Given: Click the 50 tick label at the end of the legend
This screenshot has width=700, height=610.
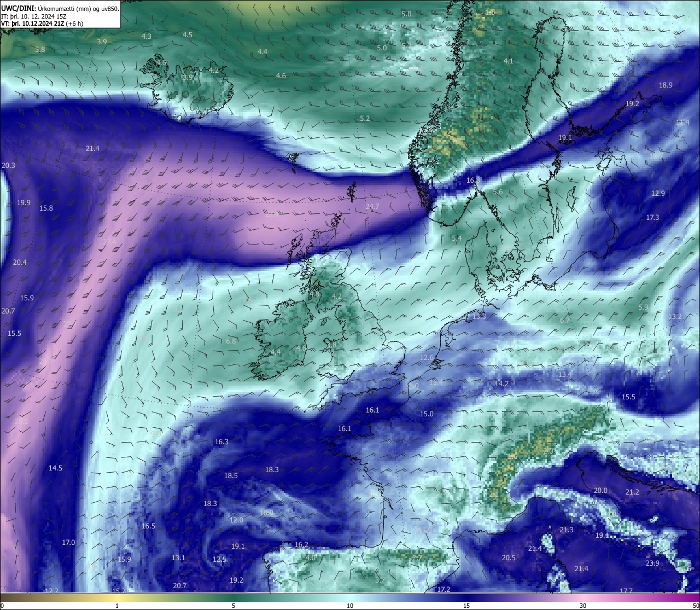Looking at the screenshot, I should click(x=696, y=606).
